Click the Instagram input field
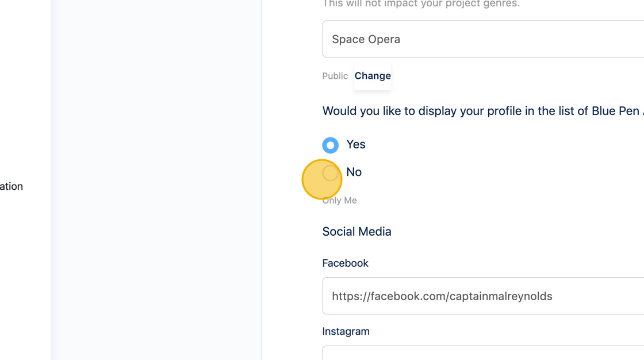Image resolution: width=644 pixels, height=360 pixels. [x=483, y=353]
